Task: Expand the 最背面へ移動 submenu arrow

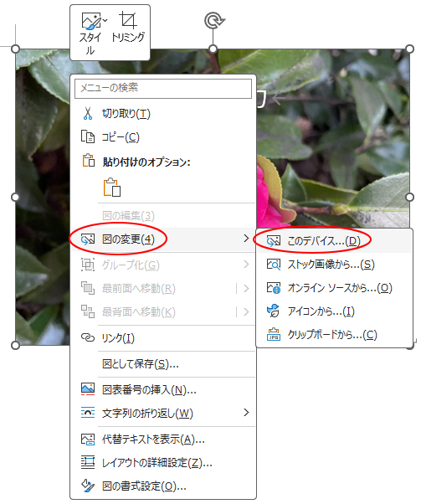Action: 246,311
